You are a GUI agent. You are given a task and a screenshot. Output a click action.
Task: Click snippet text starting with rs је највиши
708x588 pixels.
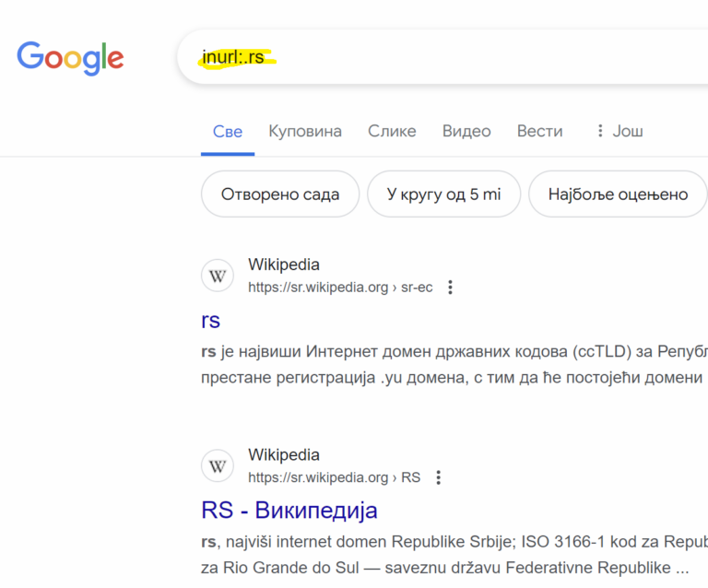[454, 364]
